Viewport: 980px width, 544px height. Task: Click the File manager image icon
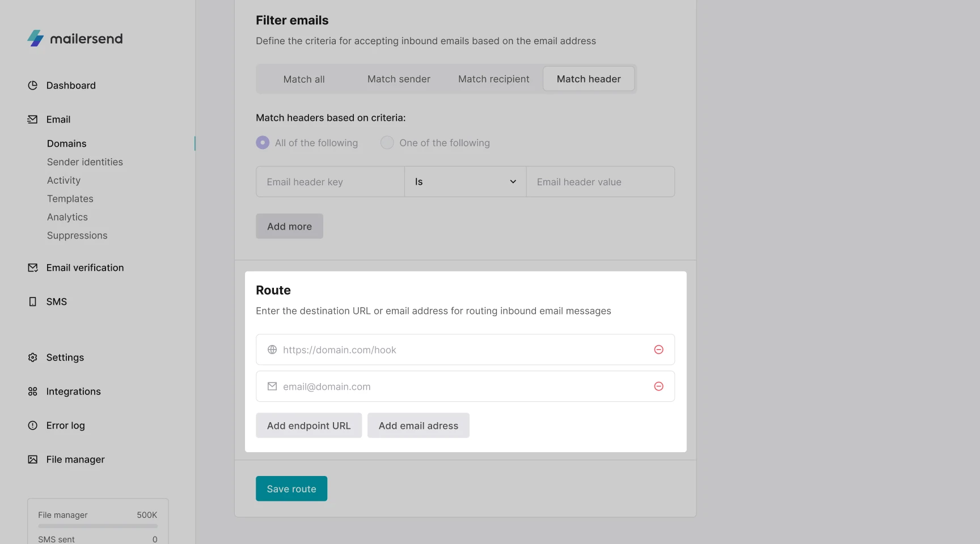(33, 460)
